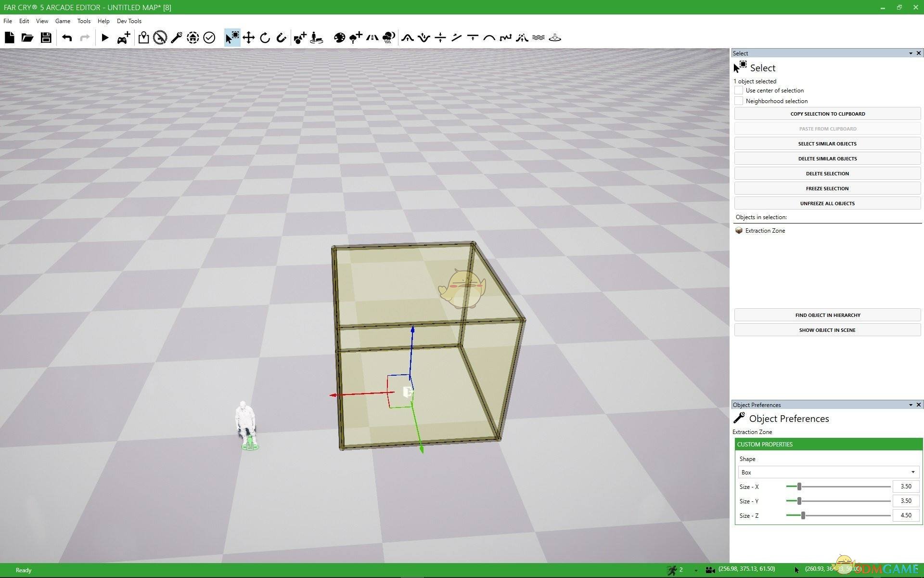Click the Size - Z value field
924x578 pixels.
tap(906, 515)
